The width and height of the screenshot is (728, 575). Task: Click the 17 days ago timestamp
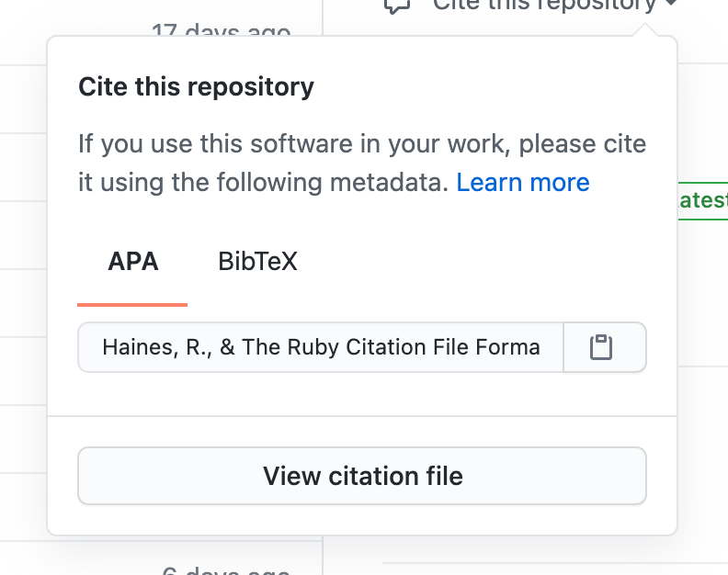(221, 32)
